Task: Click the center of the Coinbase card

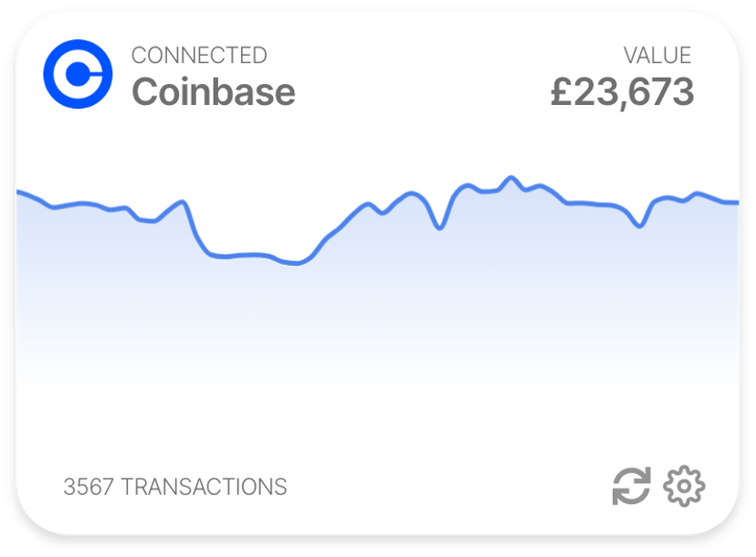Action: click(378, 278)
